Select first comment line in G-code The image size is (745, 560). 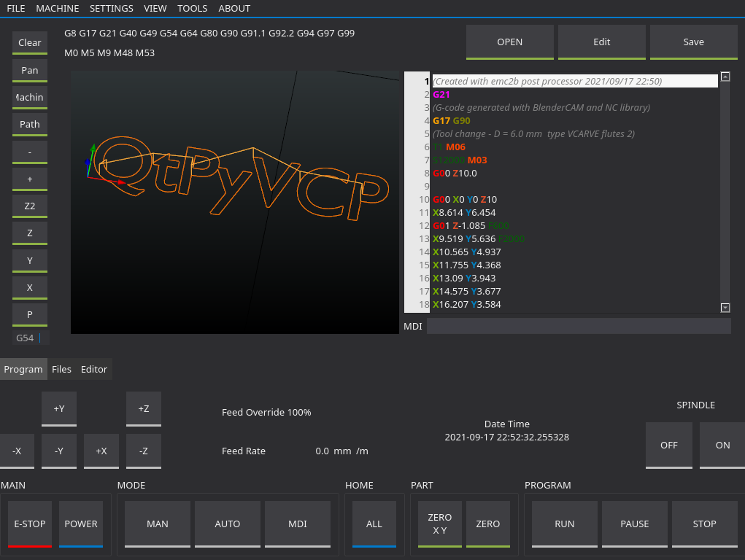575,81
